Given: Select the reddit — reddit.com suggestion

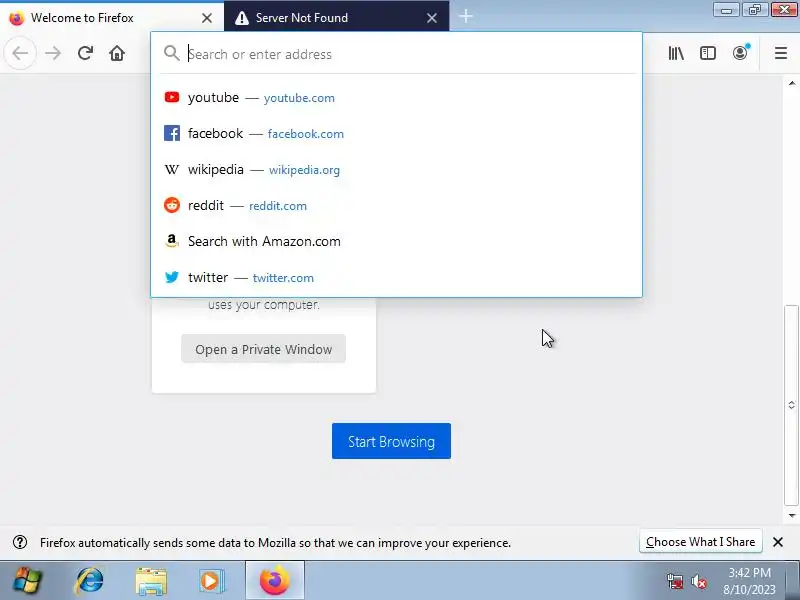Looking at the screenshot, I should pyautogui.click(x=396, y=206).
